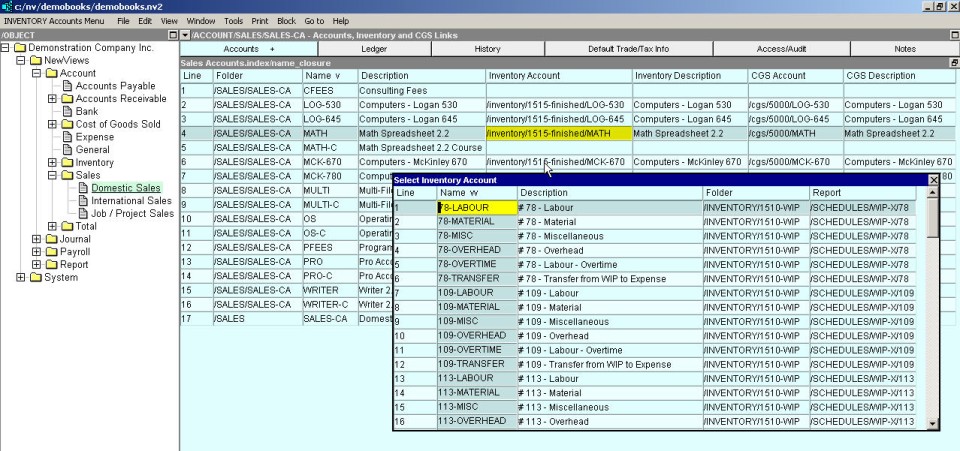
Task: Click the Bank account document icon
Action: (x=67, y=111)
